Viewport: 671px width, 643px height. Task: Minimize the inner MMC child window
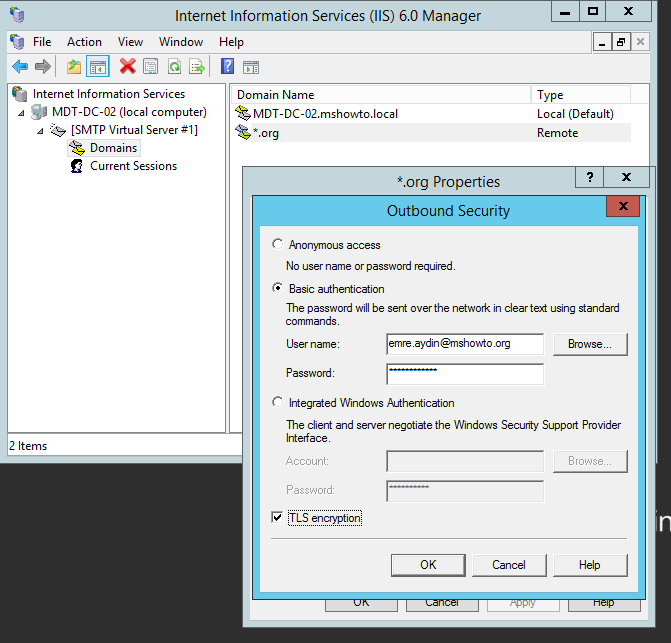(x=602, y=42)
